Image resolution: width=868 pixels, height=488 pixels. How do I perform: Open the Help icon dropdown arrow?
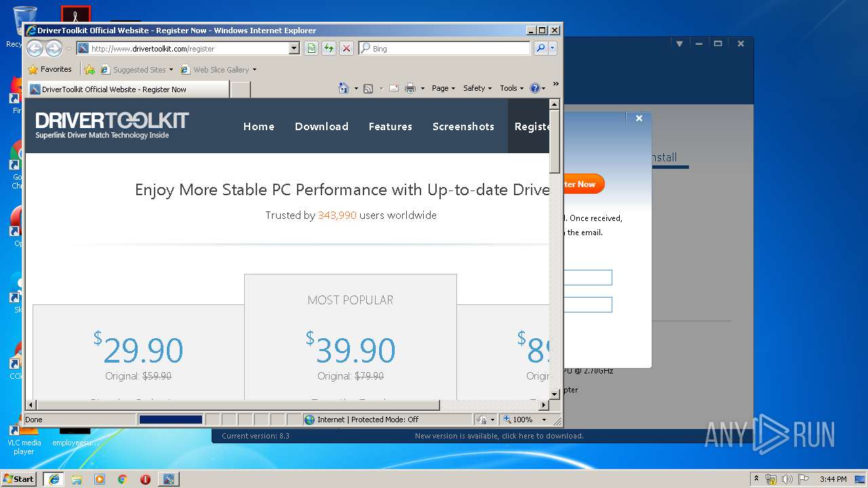(544, 88)
